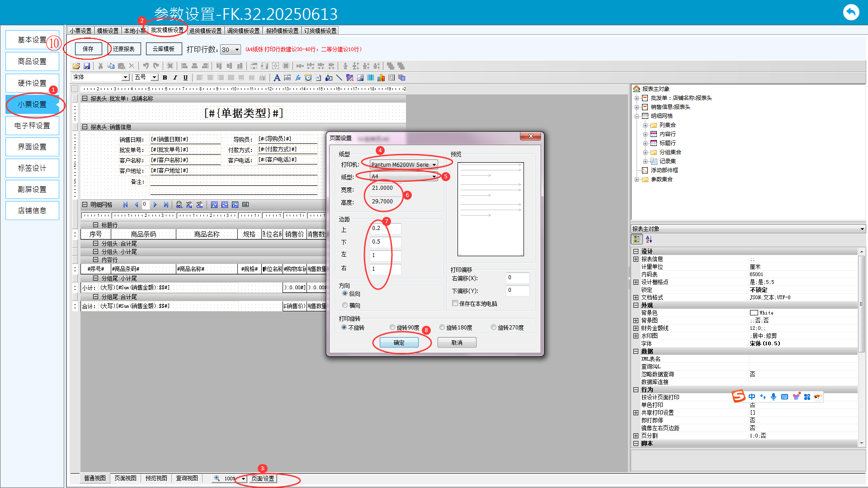
Task: Open the 打印机 printer dropdown
Action: coord(434,165)
